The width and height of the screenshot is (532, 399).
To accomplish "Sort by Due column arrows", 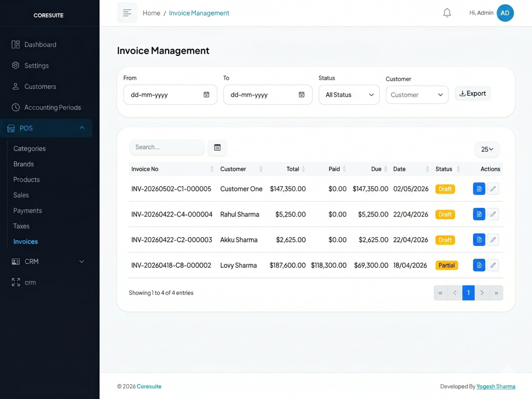I will pyautogui.click(x=385, y=169).
